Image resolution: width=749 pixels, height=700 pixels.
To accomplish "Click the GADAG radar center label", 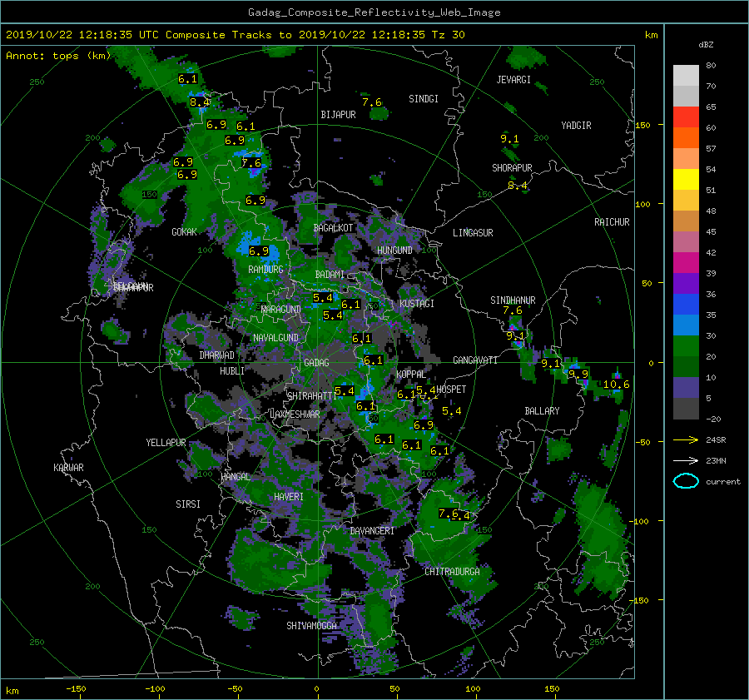I will coord(316,363).
